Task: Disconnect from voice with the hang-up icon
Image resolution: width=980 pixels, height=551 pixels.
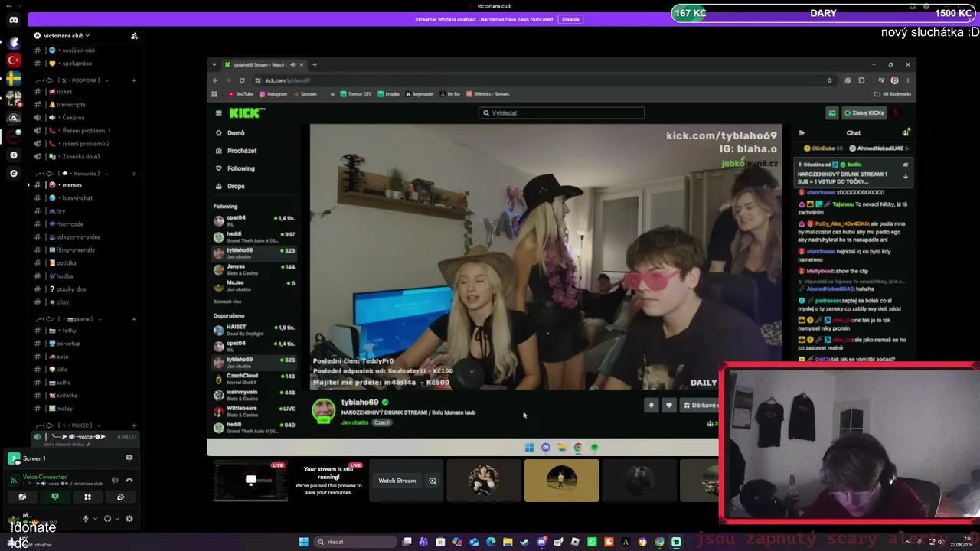Action: [129, 481]
